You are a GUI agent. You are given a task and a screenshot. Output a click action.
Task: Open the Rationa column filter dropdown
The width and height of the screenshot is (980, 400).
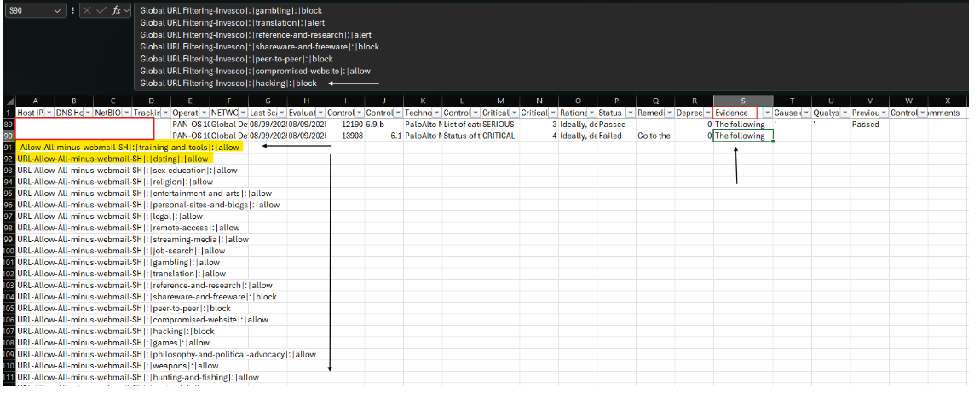(592, 113)
